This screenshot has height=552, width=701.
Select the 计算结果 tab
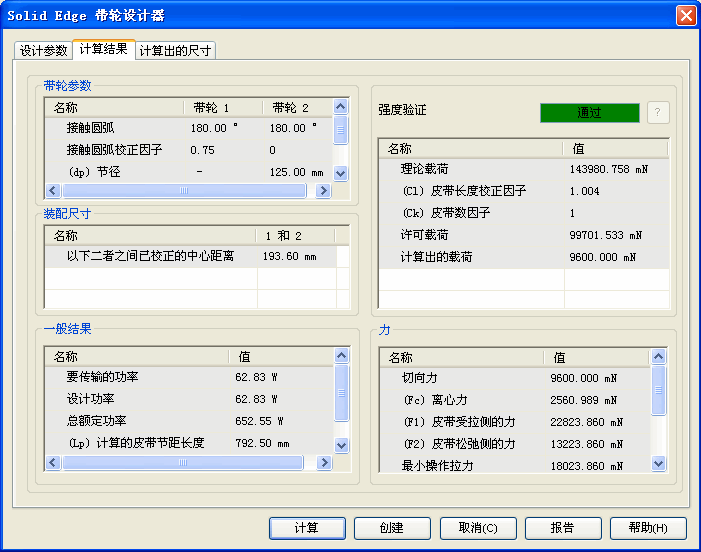103,49
